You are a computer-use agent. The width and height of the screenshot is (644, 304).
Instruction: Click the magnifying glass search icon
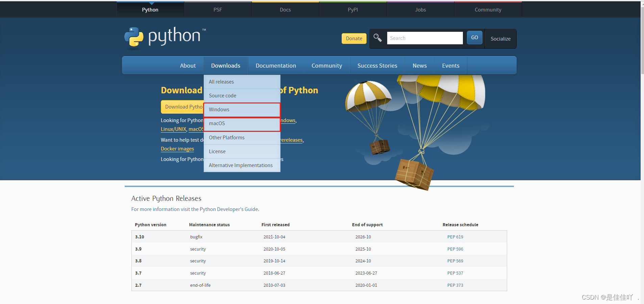pos(377,38)
